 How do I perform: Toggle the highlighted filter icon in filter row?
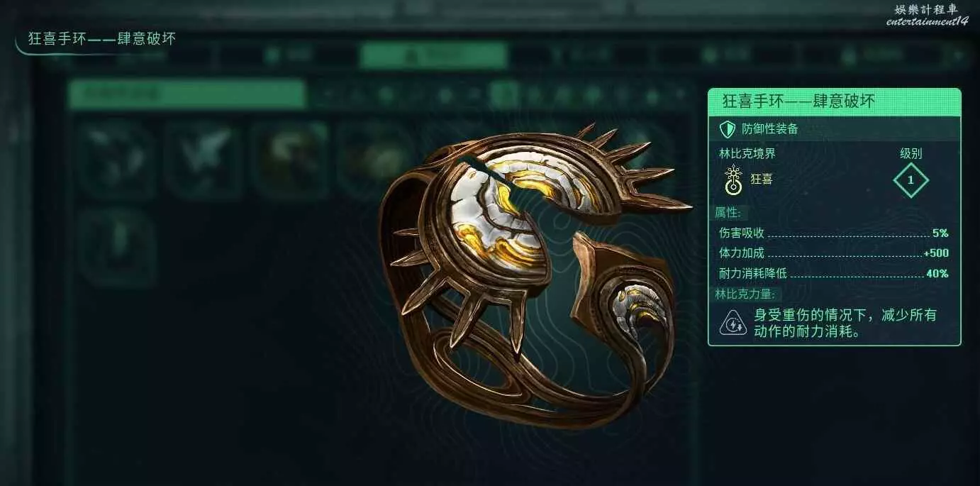coord(504,94)
